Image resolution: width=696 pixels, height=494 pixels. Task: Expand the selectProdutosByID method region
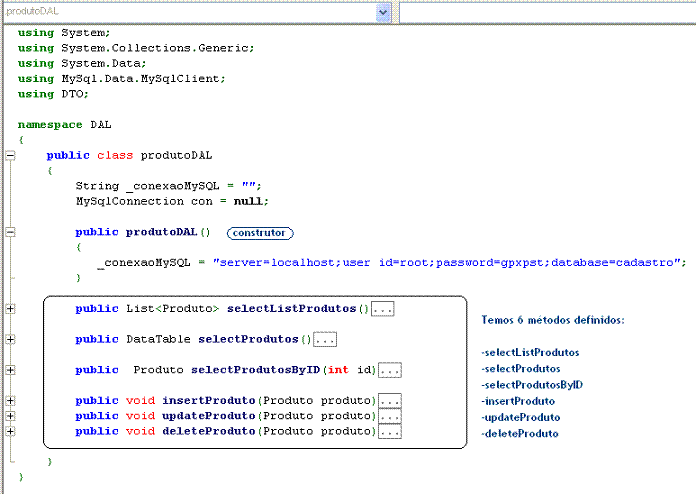pyautogui.click(x=10, y=370)
